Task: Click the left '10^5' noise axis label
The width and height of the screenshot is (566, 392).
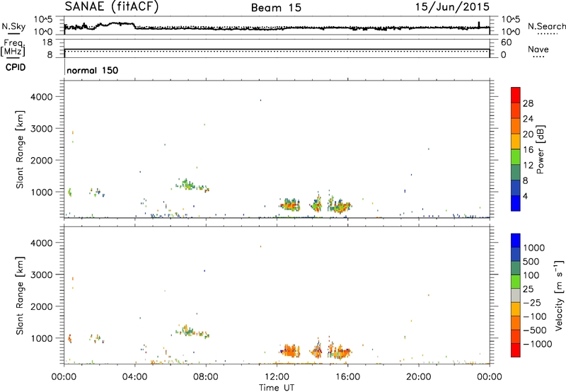Action: coord(43,20)
